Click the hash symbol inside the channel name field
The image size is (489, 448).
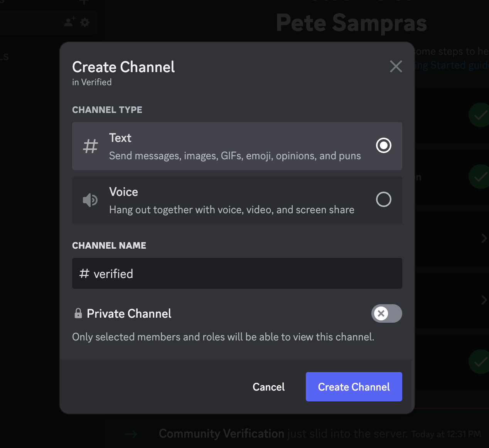coord(84,274)
